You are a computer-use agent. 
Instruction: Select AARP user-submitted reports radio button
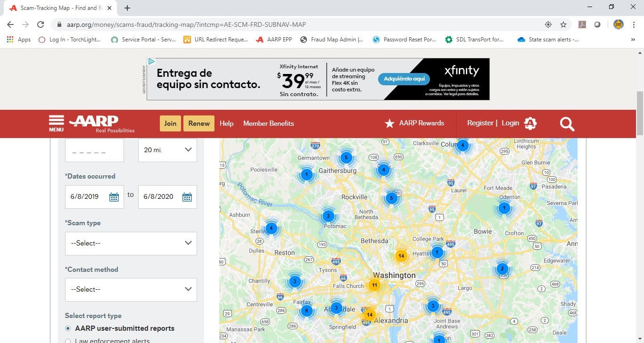click(x=68, y=328)
